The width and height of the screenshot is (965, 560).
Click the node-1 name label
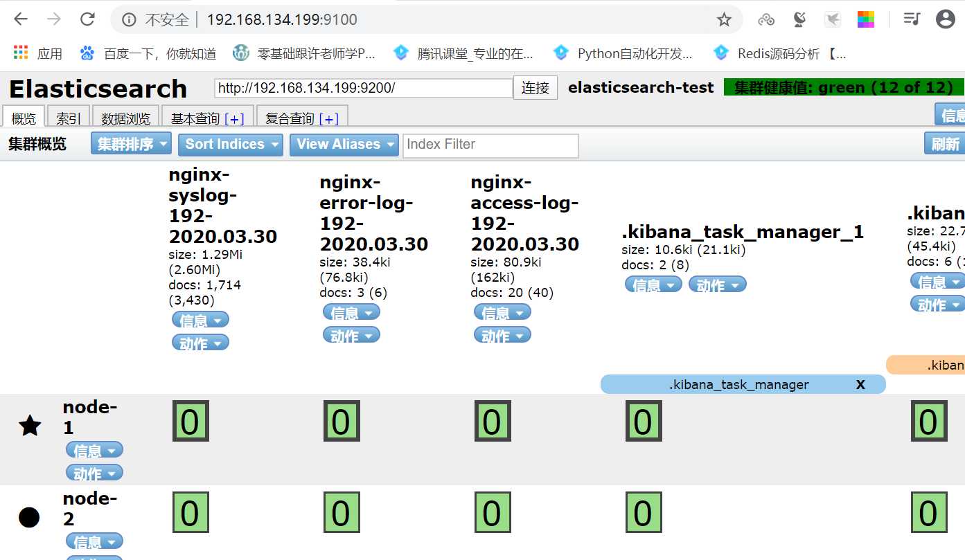click(89, 417)
